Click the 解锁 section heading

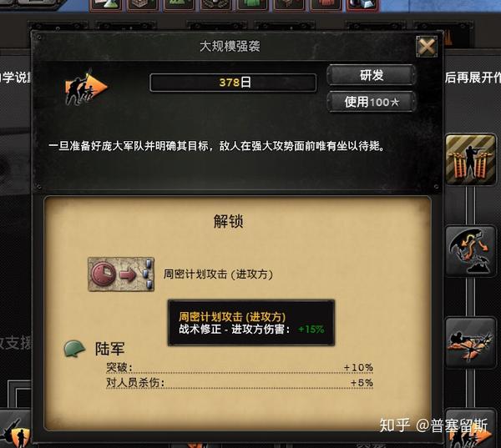[228, 221]
